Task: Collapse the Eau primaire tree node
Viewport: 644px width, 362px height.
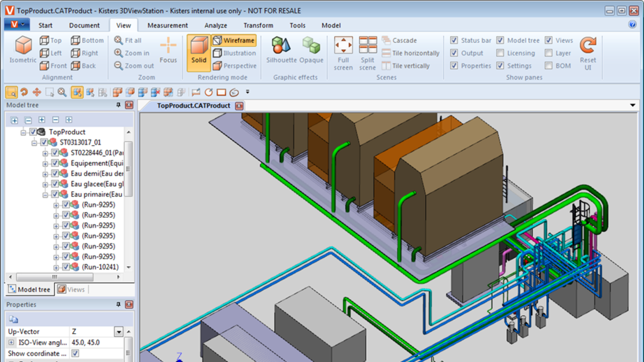Action: [x=45, y=194]
